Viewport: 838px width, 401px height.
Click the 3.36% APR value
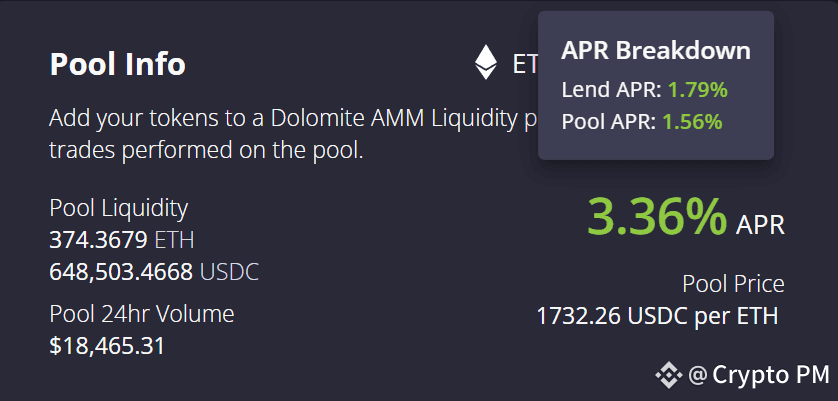(x=657, y=217)
